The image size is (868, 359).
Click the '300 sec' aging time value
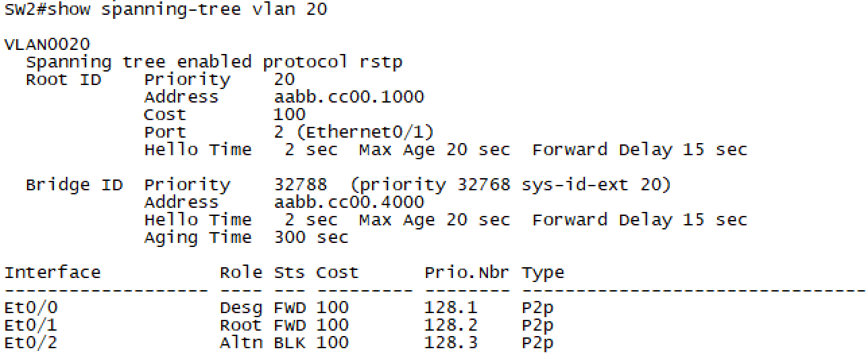pos(311,238)
